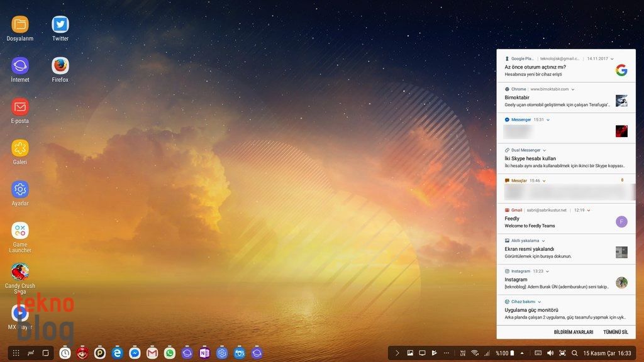
Task: Open OneNote from the taskbar
Action: 204,353
